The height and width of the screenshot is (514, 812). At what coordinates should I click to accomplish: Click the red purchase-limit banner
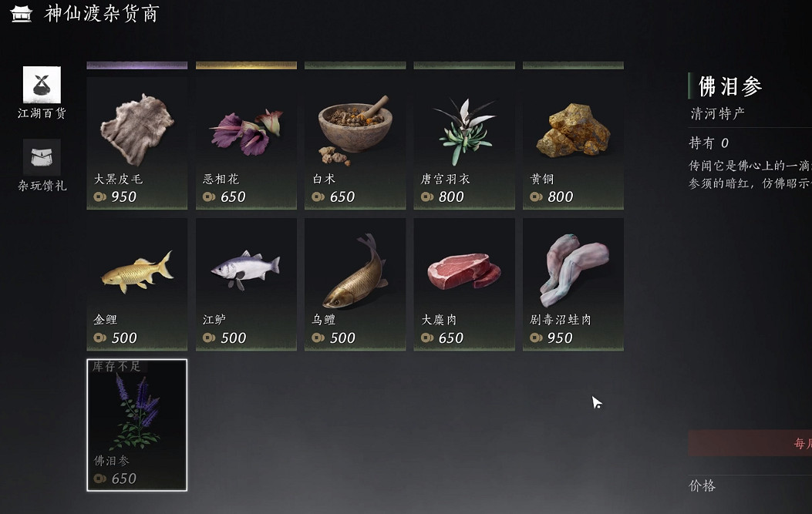click(750, 443)
